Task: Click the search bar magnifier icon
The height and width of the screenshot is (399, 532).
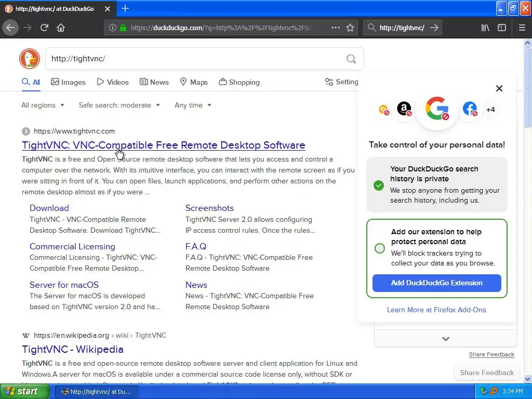Action: click(x=372, y=28)
